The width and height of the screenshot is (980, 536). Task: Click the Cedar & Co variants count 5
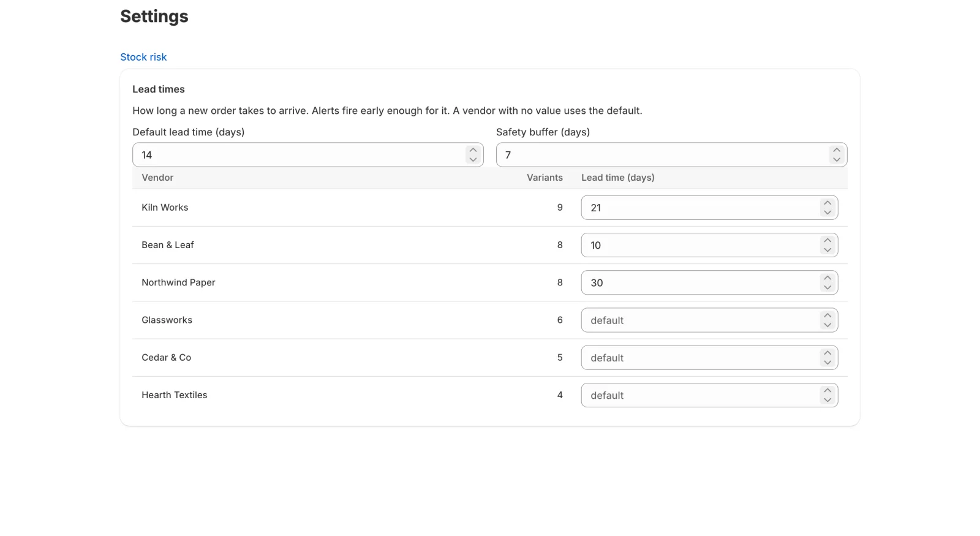coord(560,358)
